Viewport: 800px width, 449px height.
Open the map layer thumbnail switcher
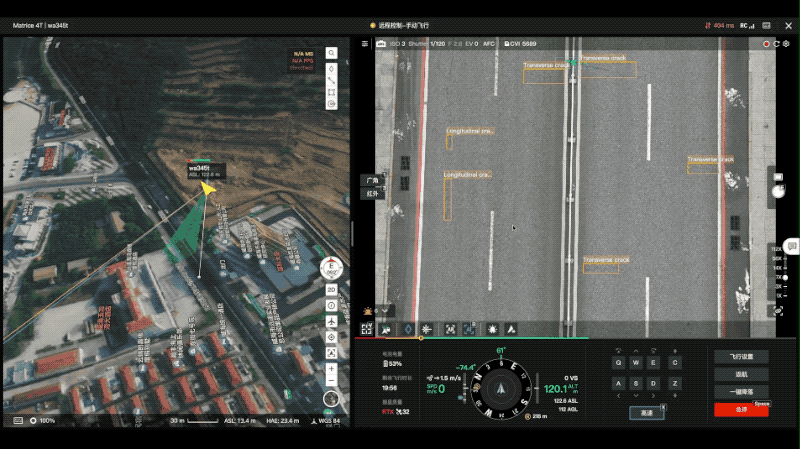[x=331, y=398]
